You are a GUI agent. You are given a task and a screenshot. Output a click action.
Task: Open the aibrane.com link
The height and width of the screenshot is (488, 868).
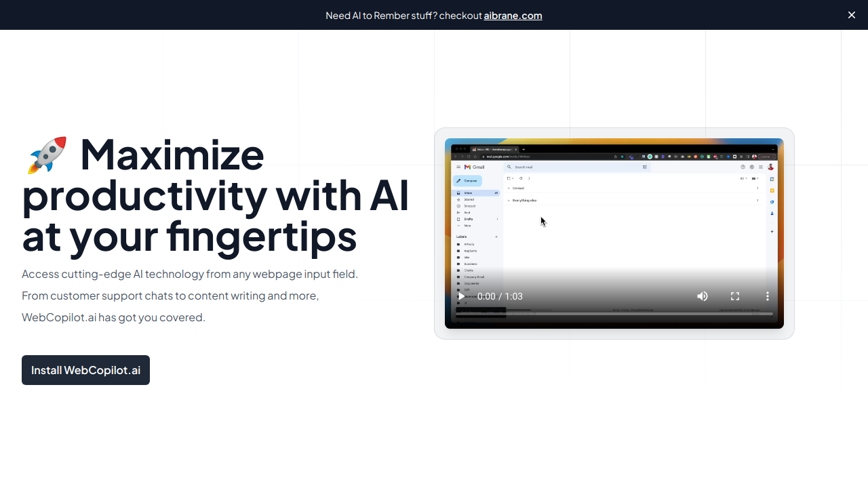(x=513, y=16)
